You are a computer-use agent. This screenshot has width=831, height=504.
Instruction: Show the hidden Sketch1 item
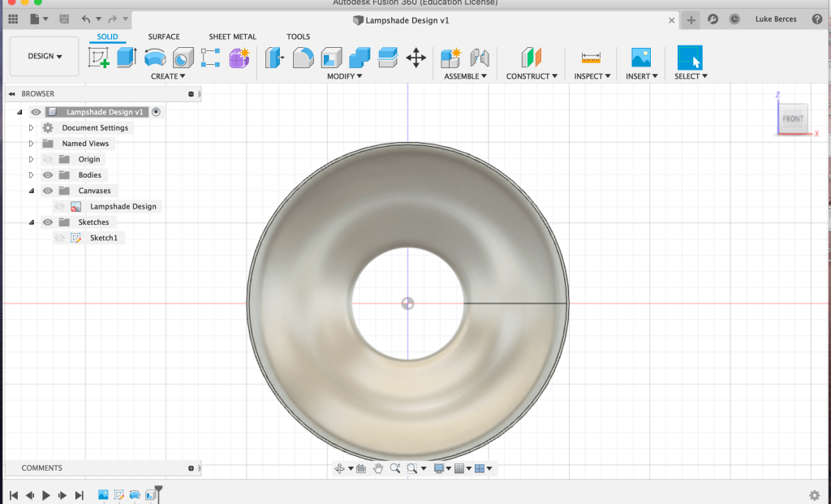60,238
